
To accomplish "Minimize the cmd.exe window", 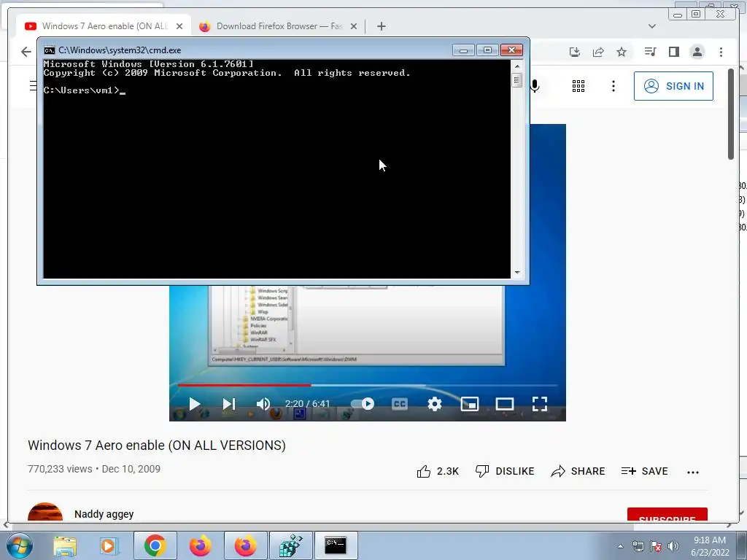I will (463, 50).
